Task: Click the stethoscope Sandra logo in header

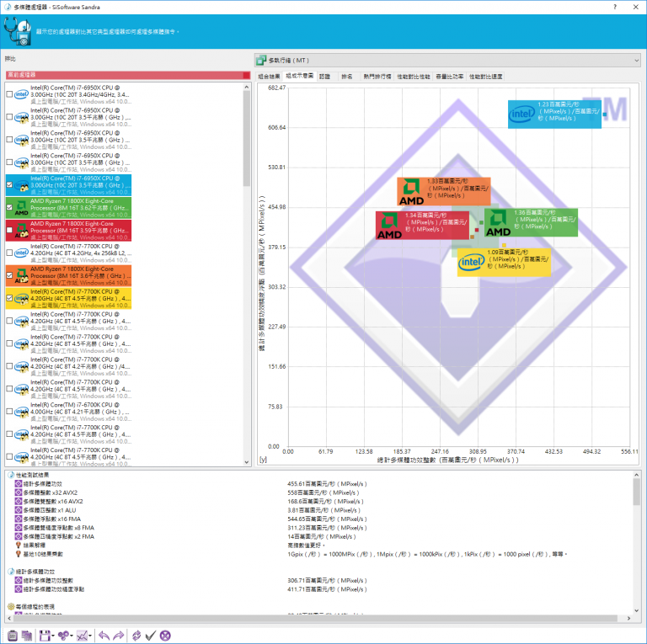Action: [x=18, y=31]
